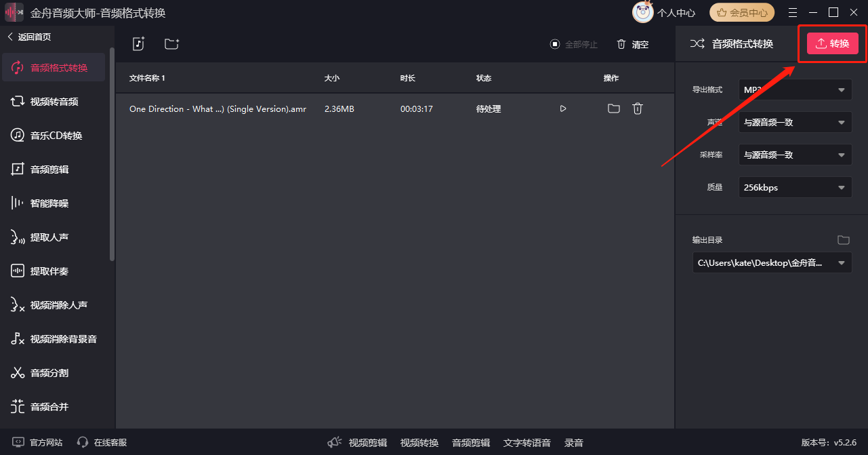Expand the output directory path dropdown

(772, 263)
